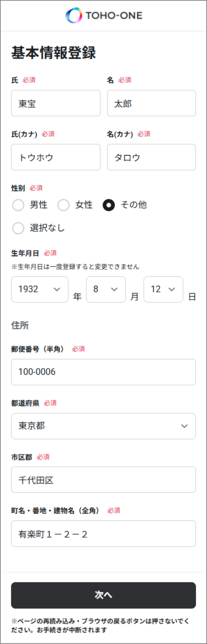207x644 pixels.
Task: Open the birth year dropdown showing 1932
Action: (39, 289)
